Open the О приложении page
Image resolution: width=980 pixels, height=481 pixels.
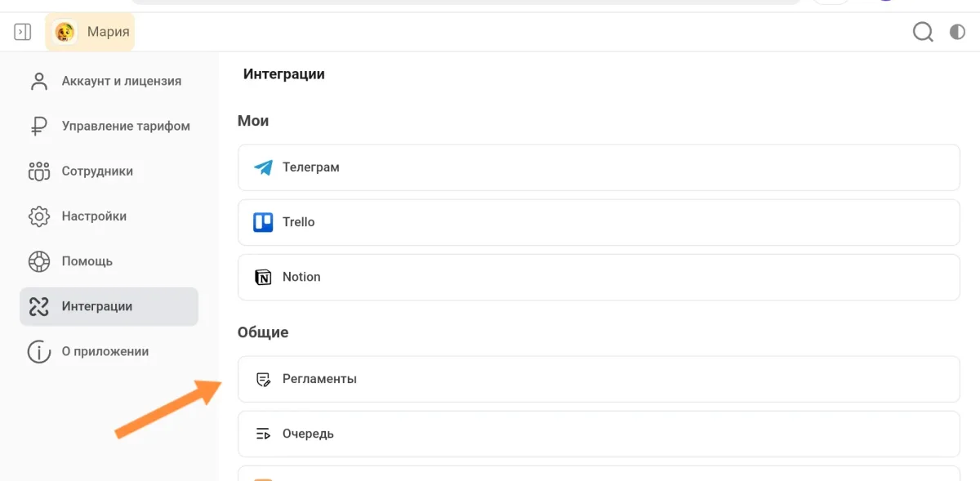(105, 351)
